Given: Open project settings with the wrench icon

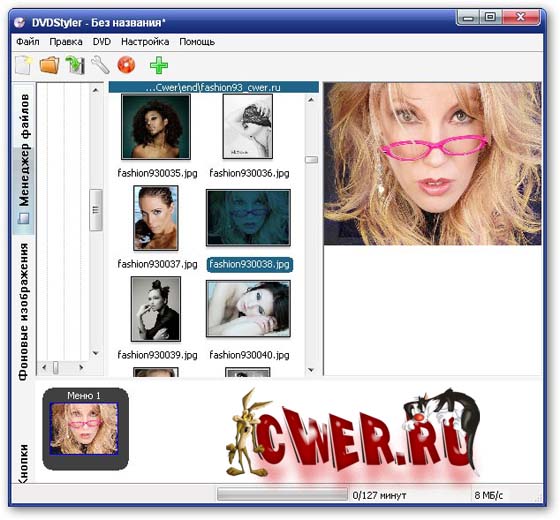Looking at the screenshot, I should (100, 65).
